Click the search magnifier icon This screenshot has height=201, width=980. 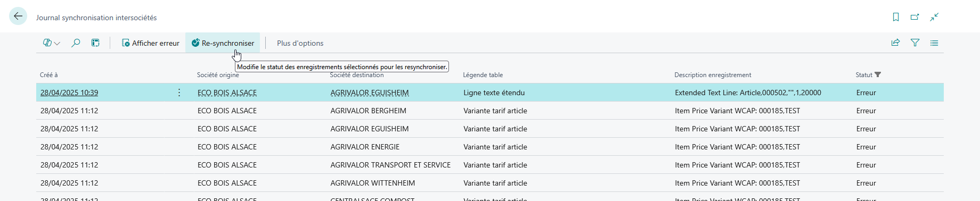tap(76, 43)
